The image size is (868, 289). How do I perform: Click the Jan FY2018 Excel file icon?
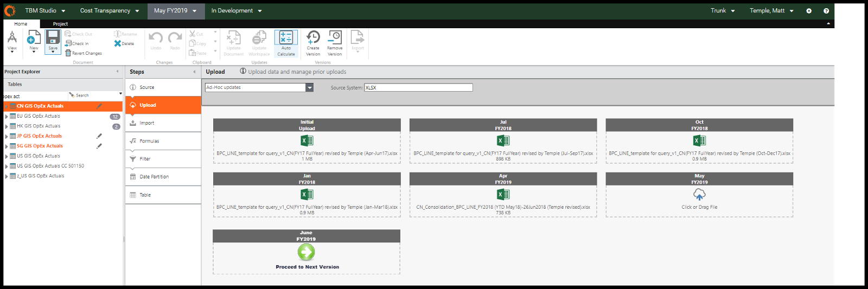pyautogui.click(x=307, y=194)
